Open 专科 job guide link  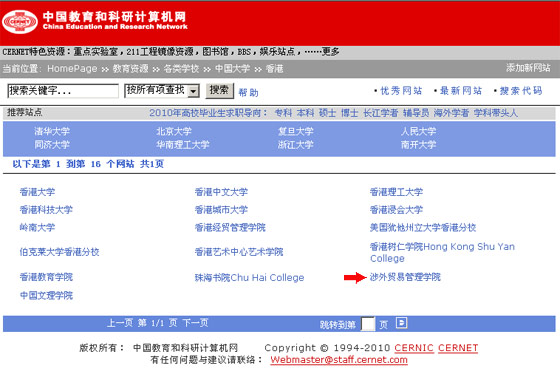(283, 113)
